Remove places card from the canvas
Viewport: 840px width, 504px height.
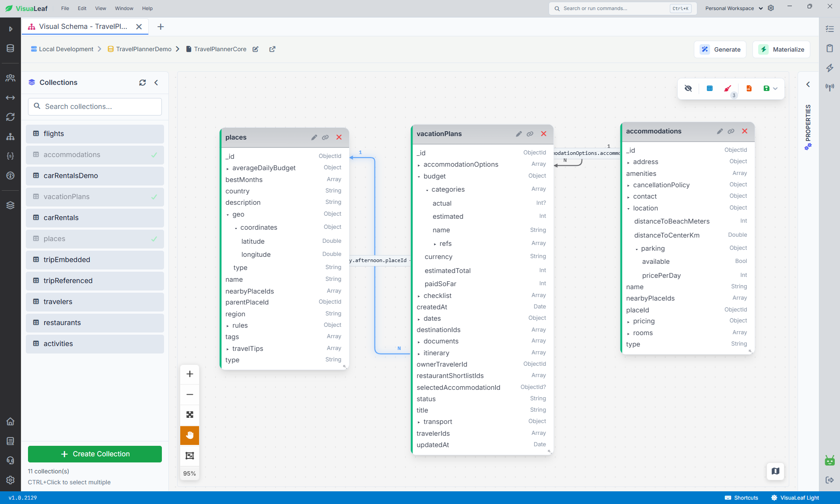pos(339,137)
